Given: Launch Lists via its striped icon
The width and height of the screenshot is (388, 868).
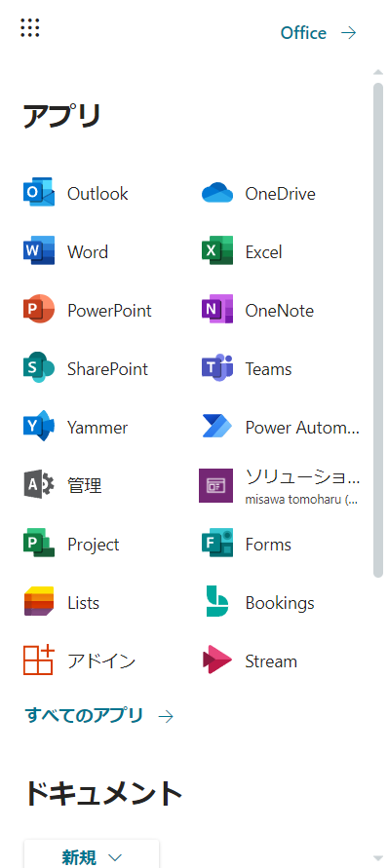Looking at the screenshot, I should [x=39, y=602].
